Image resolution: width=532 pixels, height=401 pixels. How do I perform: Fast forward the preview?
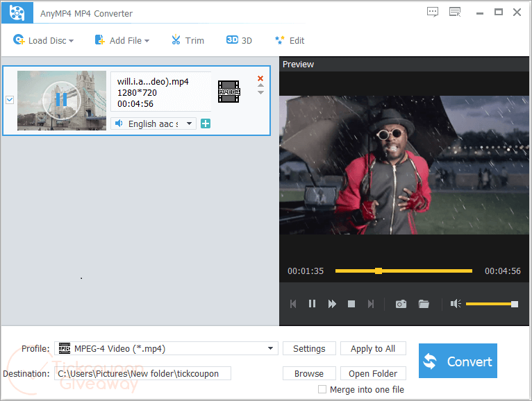(332, 304)
